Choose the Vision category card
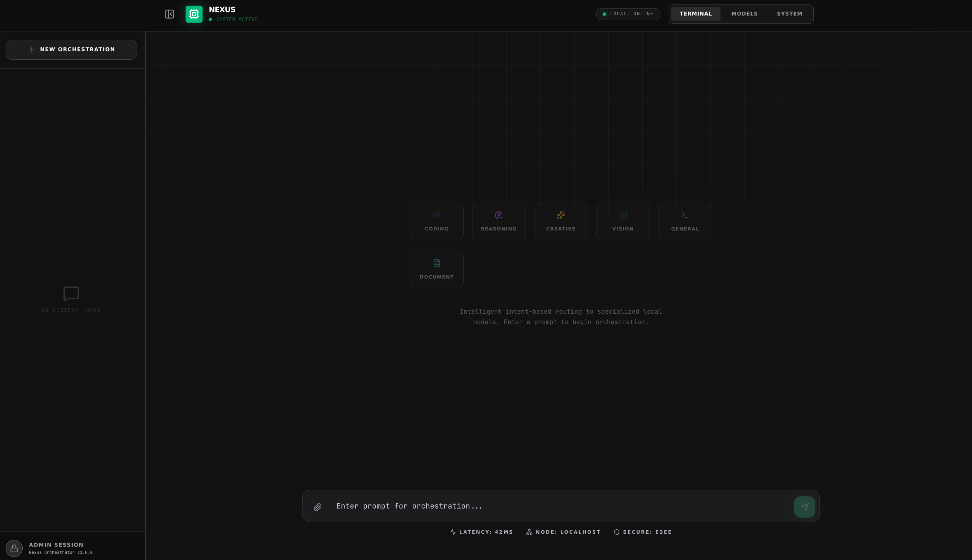Image resolution: width=972 pixels, height=560 pixels. pyautogui.click(x=623, y=221)
